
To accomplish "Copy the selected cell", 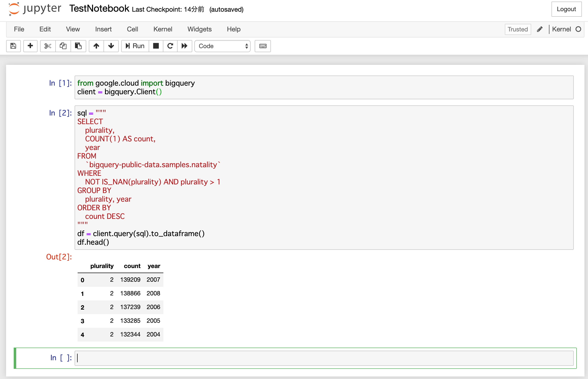I will [x=63, y=46].
